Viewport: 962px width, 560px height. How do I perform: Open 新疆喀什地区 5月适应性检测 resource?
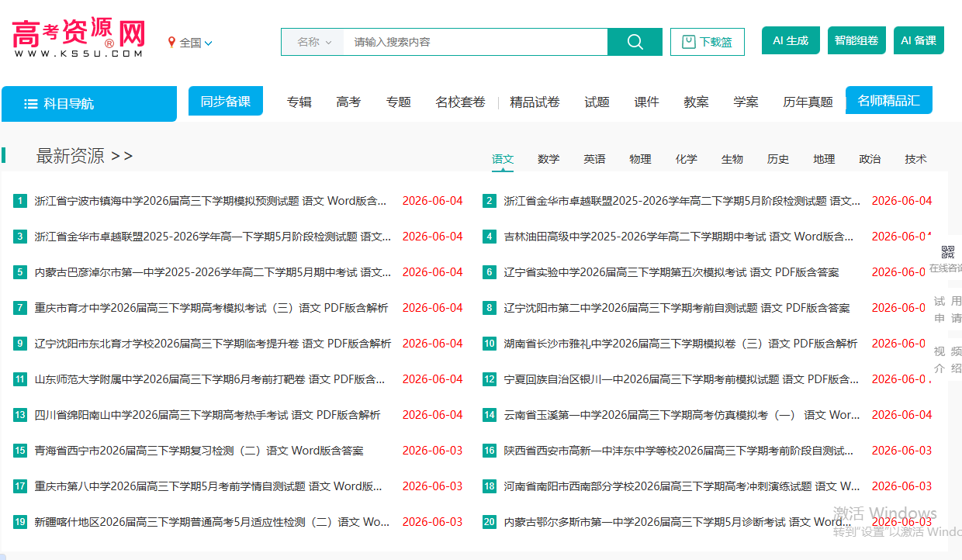(x=213, y=522)
